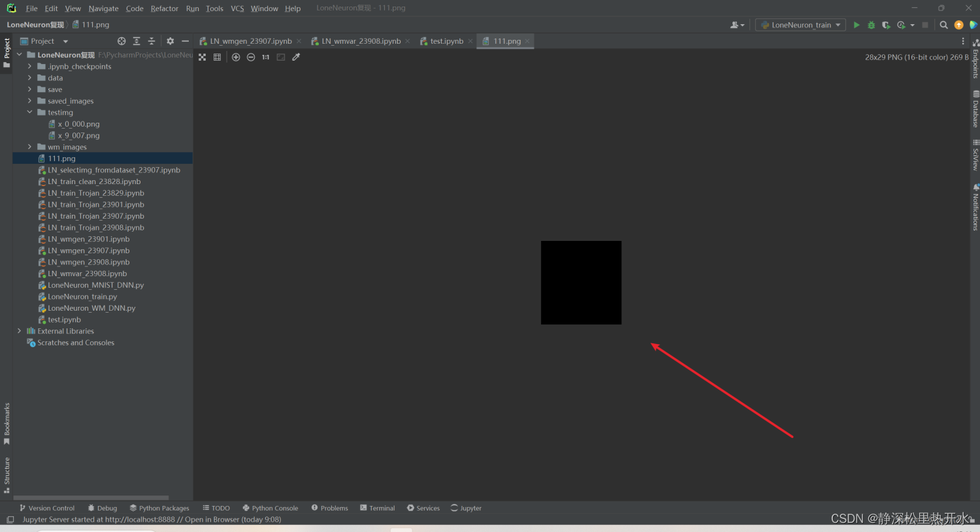Screen dimensions: 980x532
Task: Toggle the Project side tab
Action: coord(7,54)
